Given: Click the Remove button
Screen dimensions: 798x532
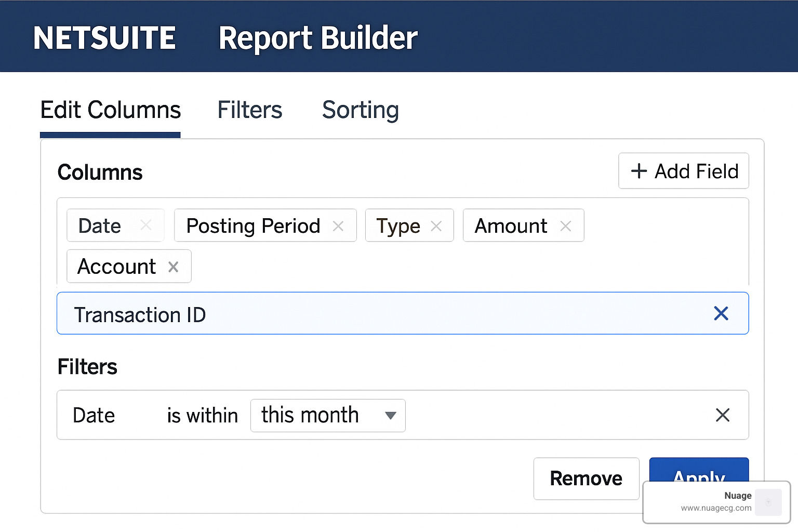Looking at the screenshot, I should [x=586, y=478].
